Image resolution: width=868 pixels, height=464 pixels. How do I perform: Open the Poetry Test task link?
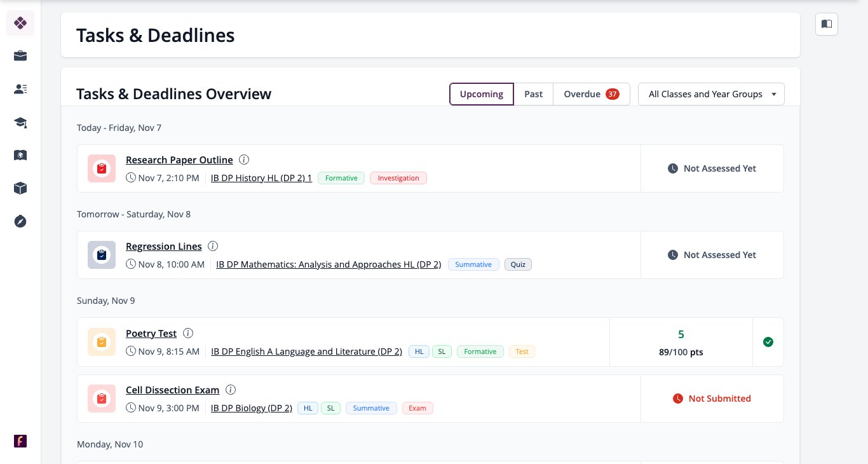tap(151, 333)
